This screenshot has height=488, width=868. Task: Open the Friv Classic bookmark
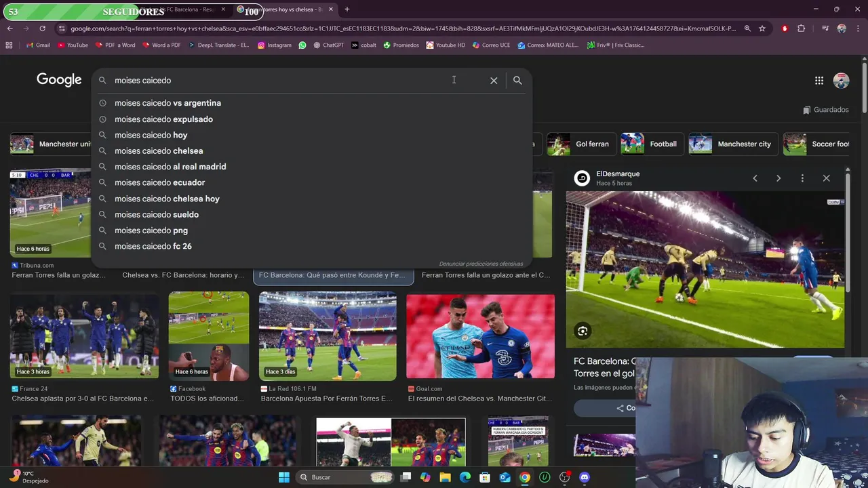pyautogui.click(x=615, y=45)
